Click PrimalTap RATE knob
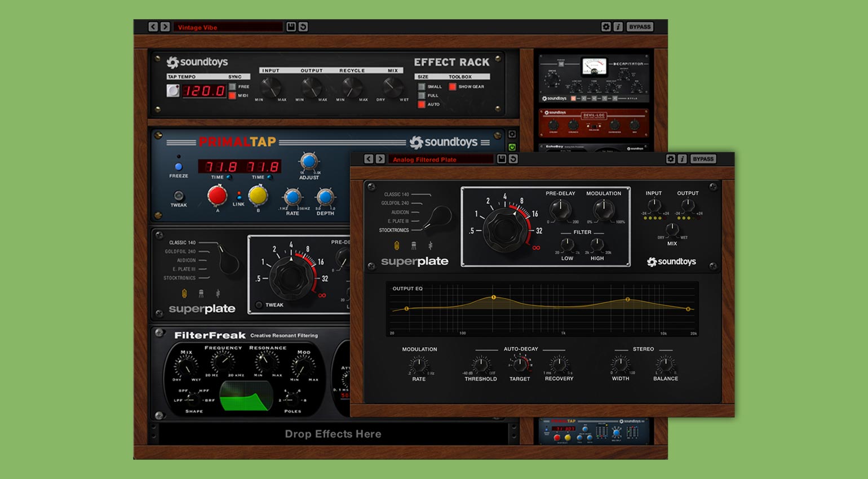 (292, 197)
